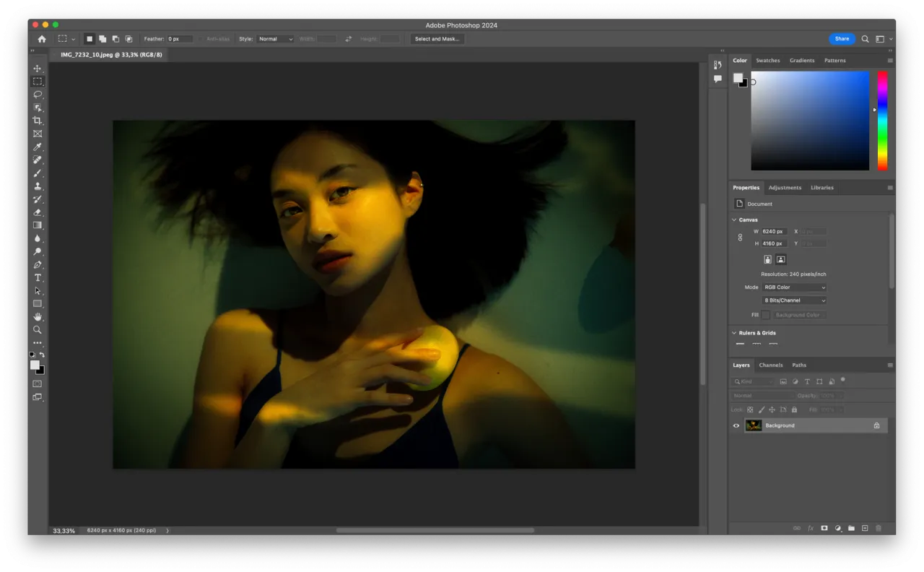Image resolution: width=924 pixels, height=572 pixels.
Task: Open the Gradient tool
Action: pyautogui.click(x=38, y=225)
